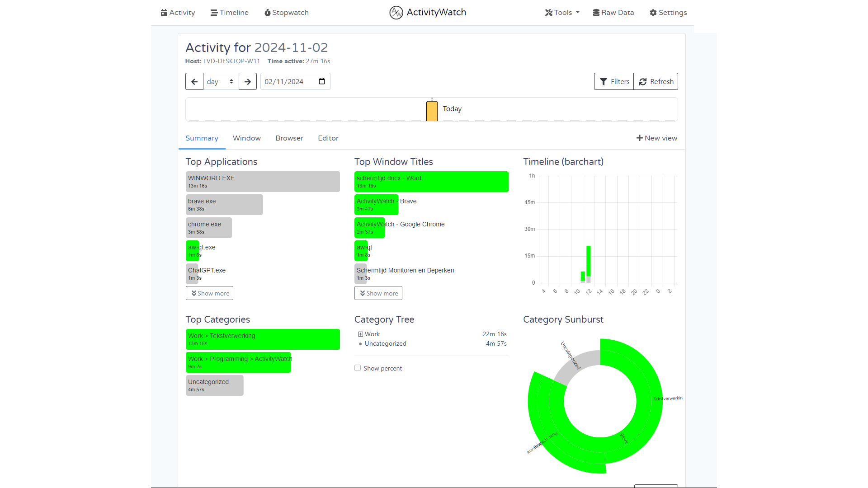Open the Filters panel
This screenshot has width=868, height=488.
tap(614, 82)
